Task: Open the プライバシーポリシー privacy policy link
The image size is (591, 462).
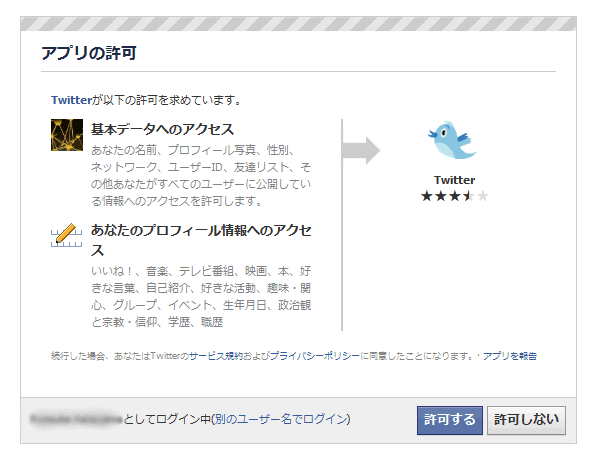Action: 315,356
